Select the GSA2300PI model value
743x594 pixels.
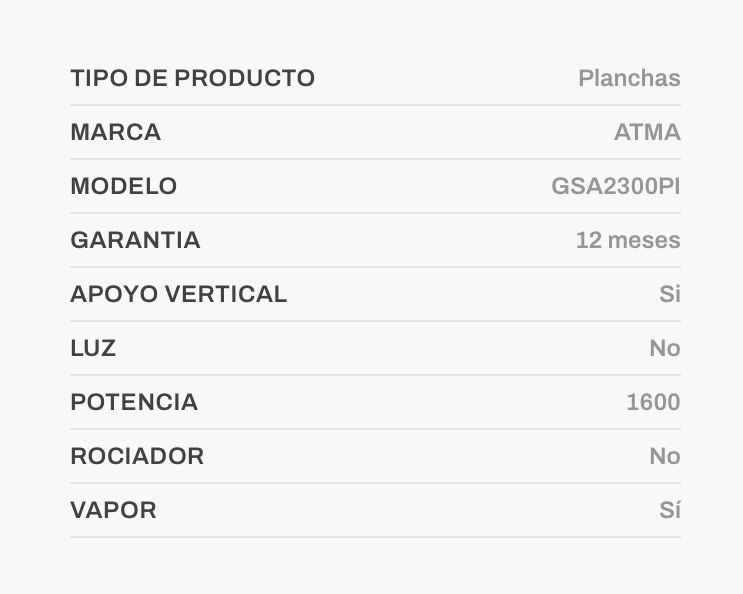pos(616,186)
